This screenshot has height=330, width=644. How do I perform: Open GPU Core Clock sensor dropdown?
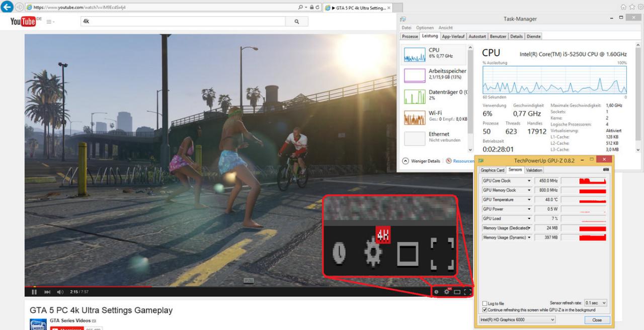point(529,181)
